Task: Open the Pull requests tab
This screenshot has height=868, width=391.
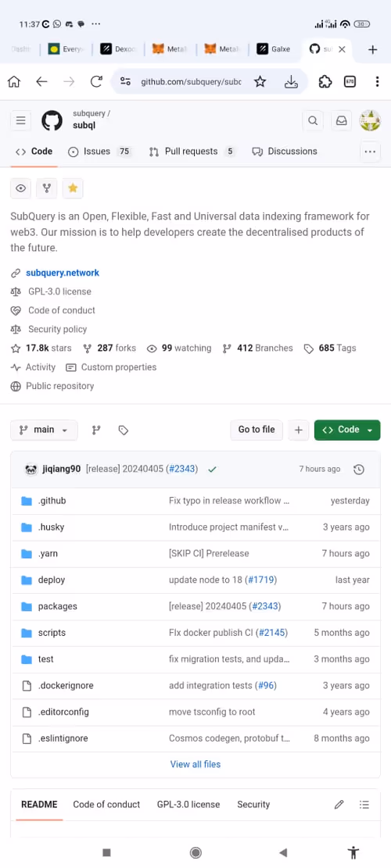Action: tap(192, 152)
